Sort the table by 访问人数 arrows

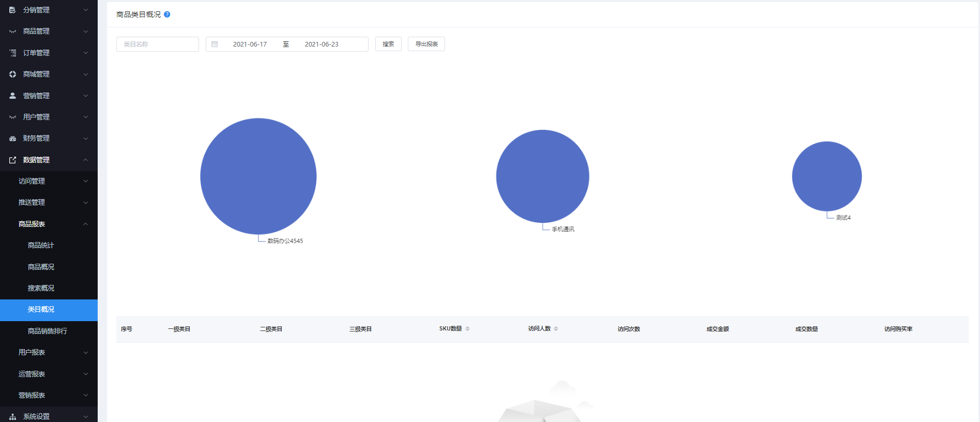556,329
